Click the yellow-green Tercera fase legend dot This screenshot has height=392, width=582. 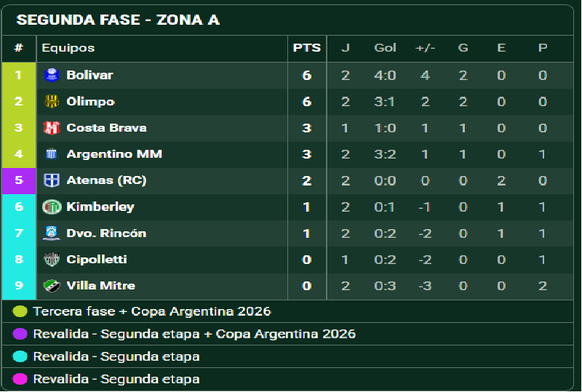[20, 311]
